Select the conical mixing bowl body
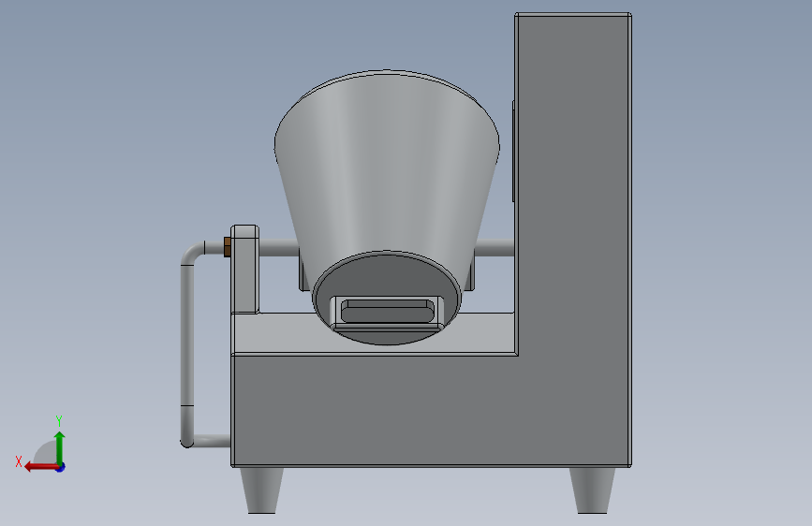Viewport: 812px width, 526px height. [x=387, y=171]
